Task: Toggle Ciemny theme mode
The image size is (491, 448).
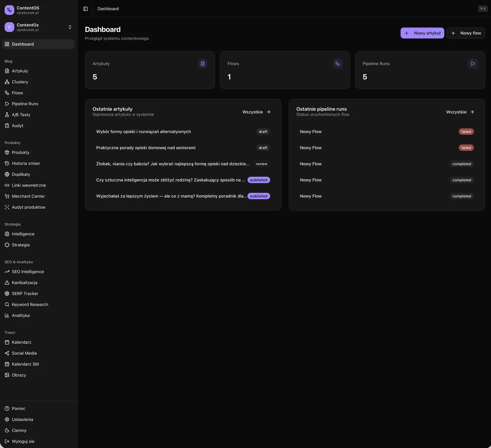Action: (39, 430)
